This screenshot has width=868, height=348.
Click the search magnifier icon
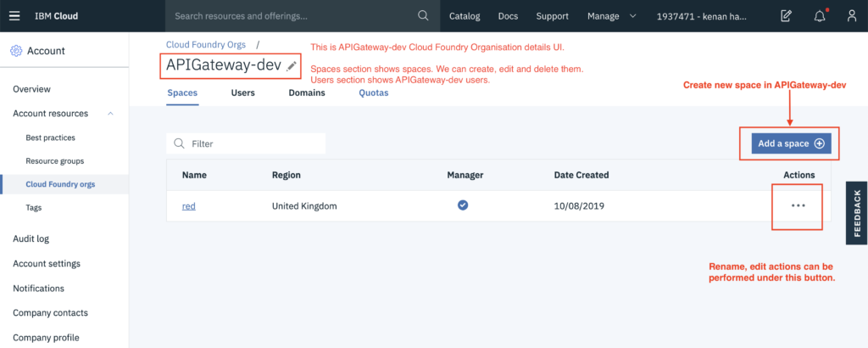click(x=424, y=16)
